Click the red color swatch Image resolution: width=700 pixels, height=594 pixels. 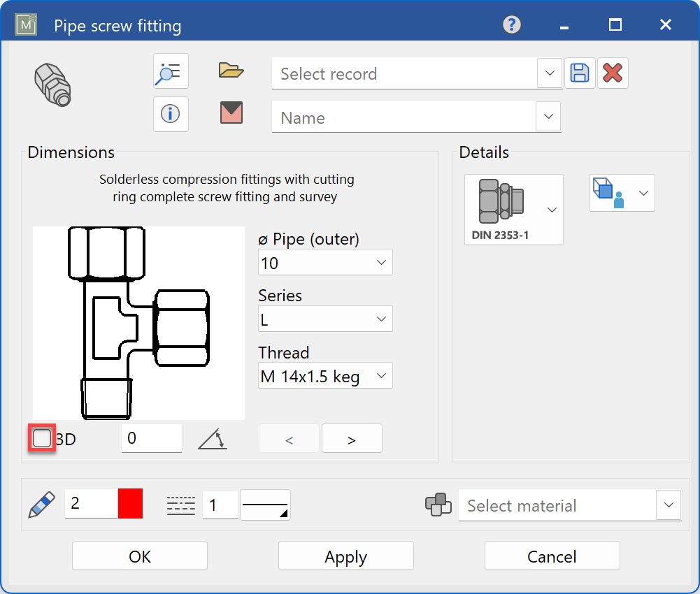[x=131, y=502]
